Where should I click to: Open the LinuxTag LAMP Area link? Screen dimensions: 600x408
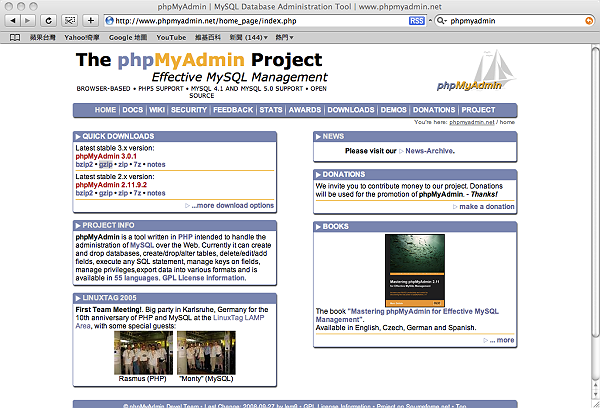(x=170, y=322)
